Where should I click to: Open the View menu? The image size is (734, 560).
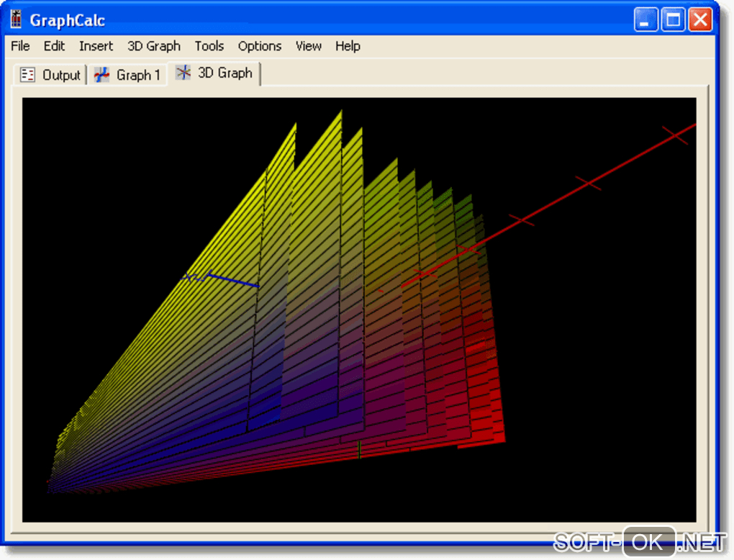coord(308,46)
